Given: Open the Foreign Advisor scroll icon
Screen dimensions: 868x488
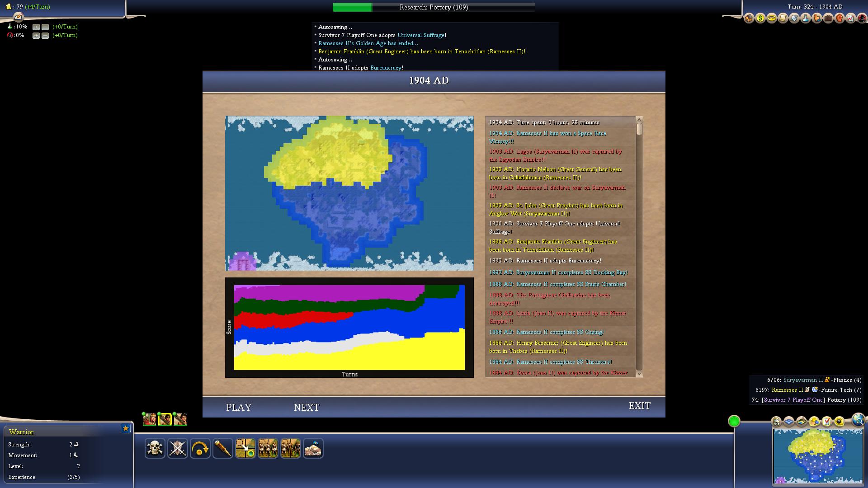Looking at the screenshot, I should click(783, 18).
